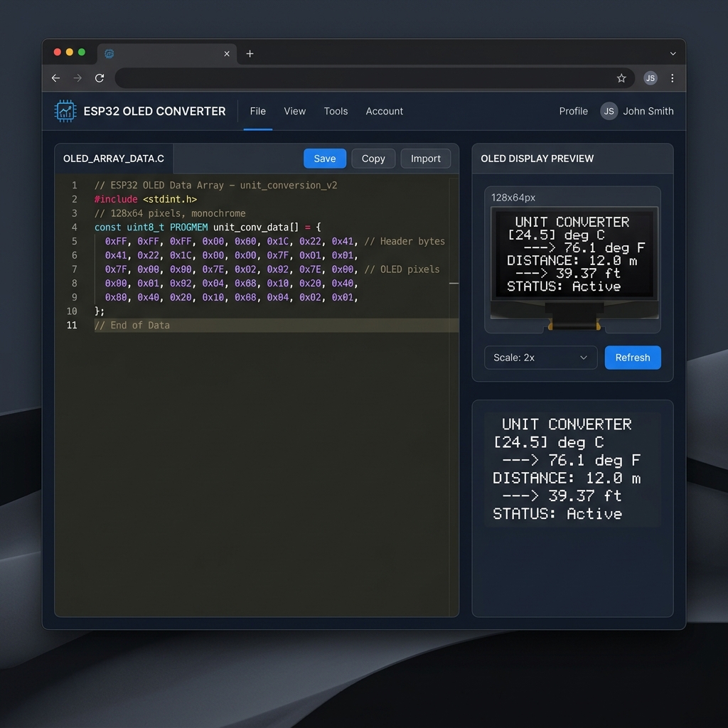Image resolution: width=728 pixels, height=728 pixels.
Task: Open the Account menu
Action: click(384, 112)
